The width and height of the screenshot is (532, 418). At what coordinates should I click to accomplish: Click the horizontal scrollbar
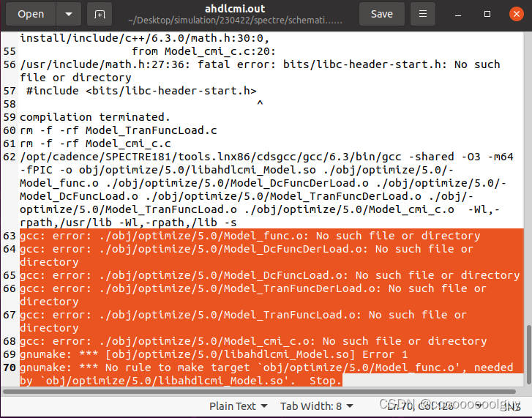point(259,392)
